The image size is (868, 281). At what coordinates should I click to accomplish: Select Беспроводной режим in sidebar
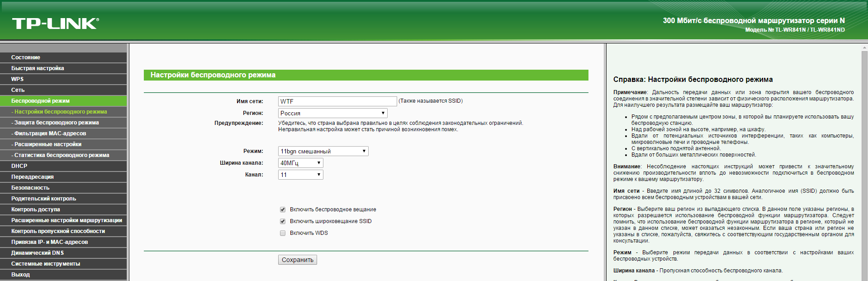[x=63, y=101]
